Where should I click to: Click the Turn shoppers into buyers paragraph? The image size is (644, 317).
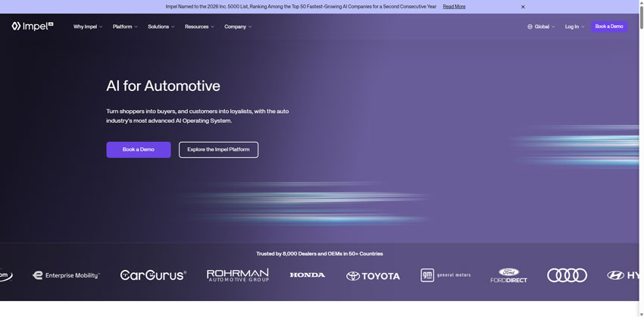coord(198,116)
